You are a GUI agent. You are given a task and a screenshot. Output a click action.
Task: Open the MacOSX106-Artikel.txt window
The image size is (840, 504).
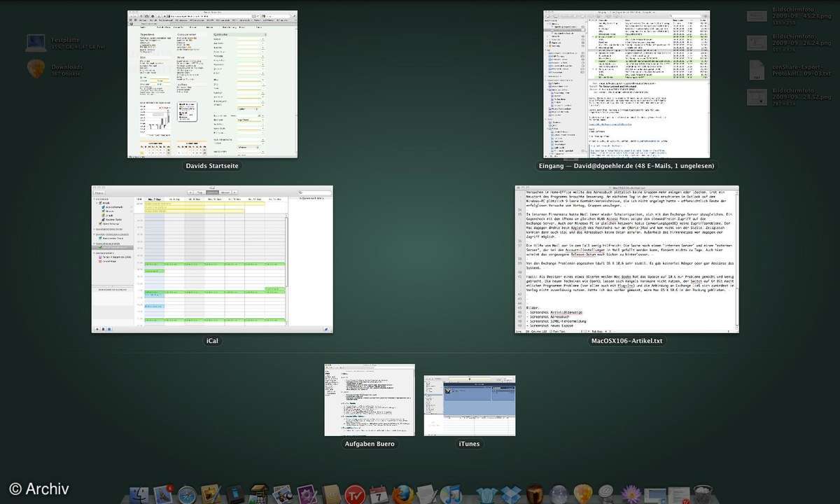626,259
